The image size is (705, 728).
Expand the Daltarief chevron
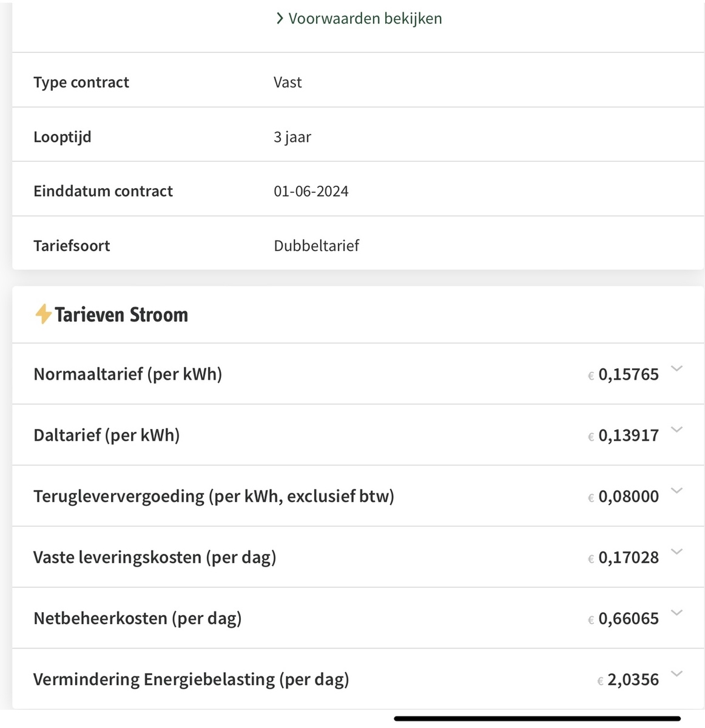[x=677, y=430]
